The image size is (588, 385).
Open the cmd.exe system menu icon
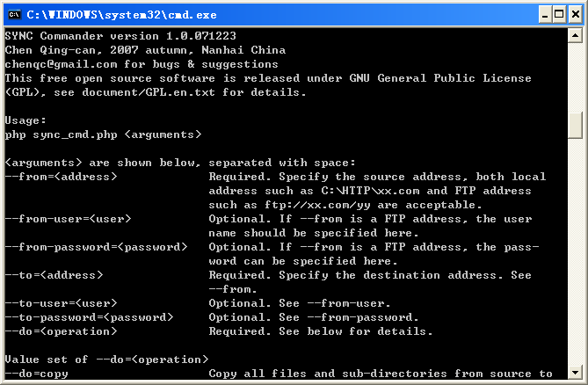[14, 15]
